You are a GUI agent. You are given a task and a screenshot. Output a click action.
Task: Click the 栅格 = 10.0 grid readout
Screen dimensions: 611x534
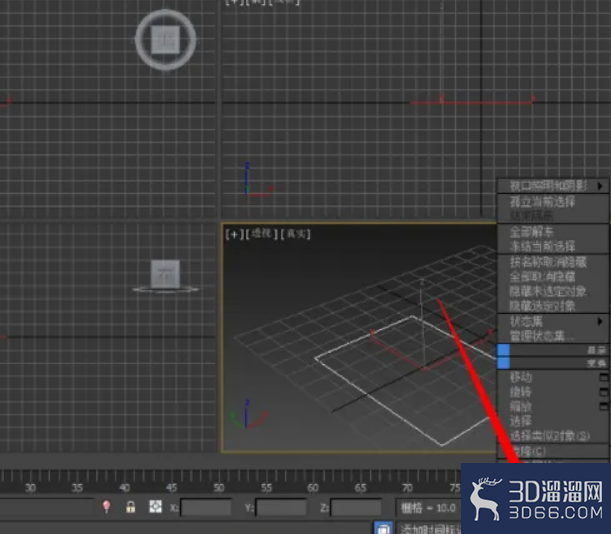428,508
